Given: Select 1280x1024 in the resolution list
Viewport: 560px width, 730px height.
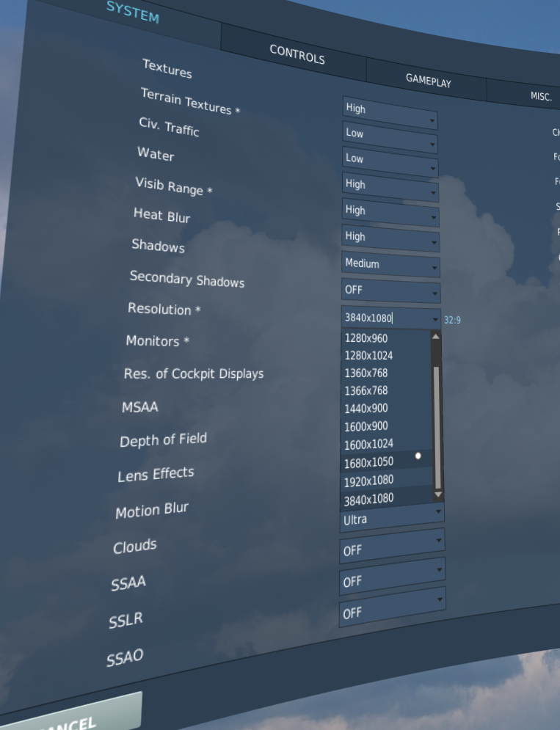Looking at the screenshot, I should pyautogui.click(x=386, y=356).
